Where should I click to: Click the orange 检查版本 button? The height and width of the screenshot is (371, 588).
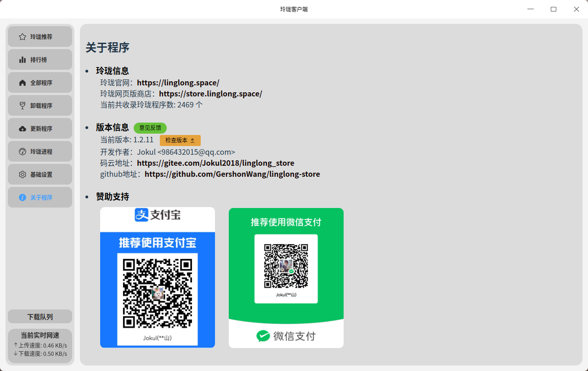pos(180,141)
